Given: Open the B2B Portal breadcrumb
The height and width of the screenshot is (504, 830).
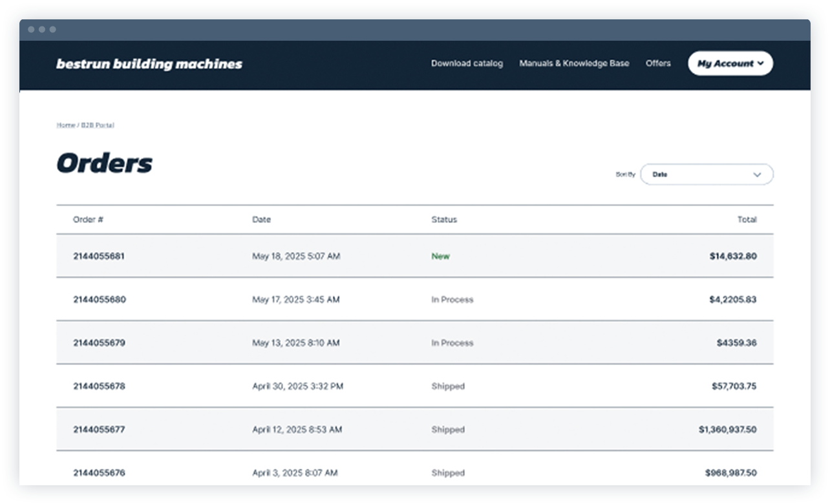Looking at the screenshot, I should coord(98,125).
